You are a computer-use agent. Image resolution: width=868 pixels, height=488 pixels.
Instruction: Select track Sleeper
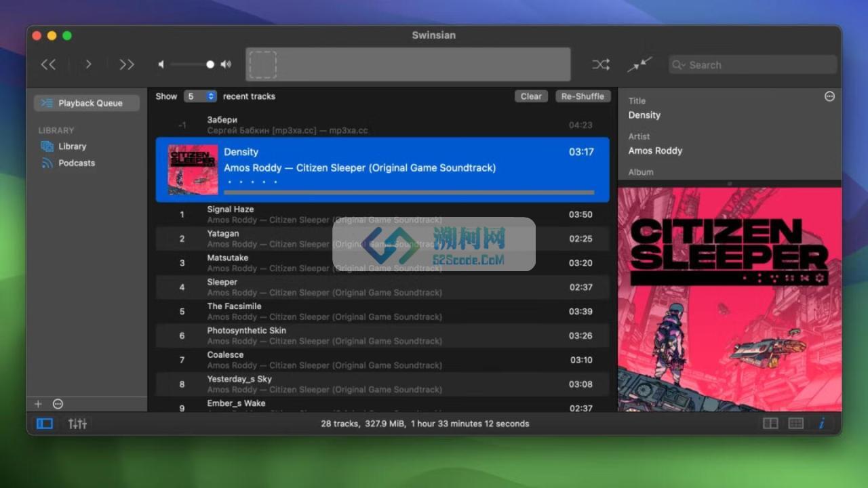click(x=382, y=287)
